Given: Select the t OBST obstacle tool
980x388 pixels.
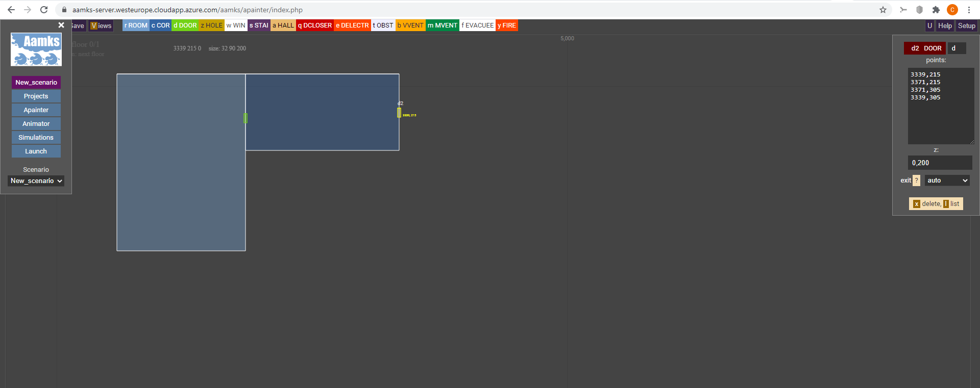Looking at the screenshot, I should [383, 25].
